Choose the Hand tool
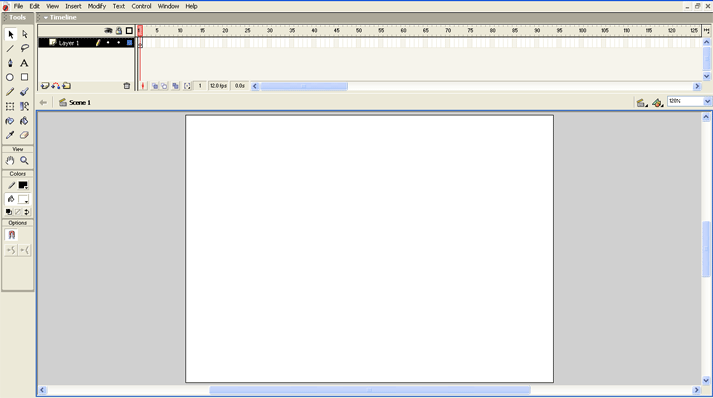713x398 pixels. (x=10, y=161)
